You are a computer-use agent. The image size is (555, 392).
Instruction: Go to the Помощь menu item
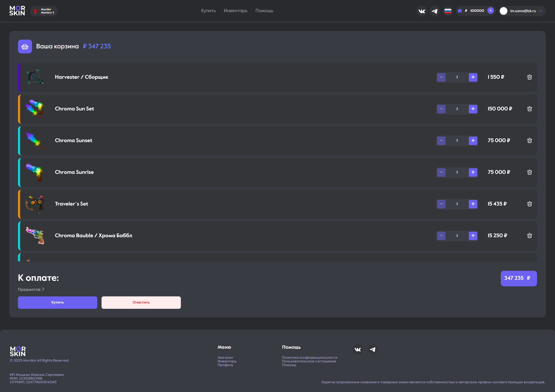coord(264,11)
